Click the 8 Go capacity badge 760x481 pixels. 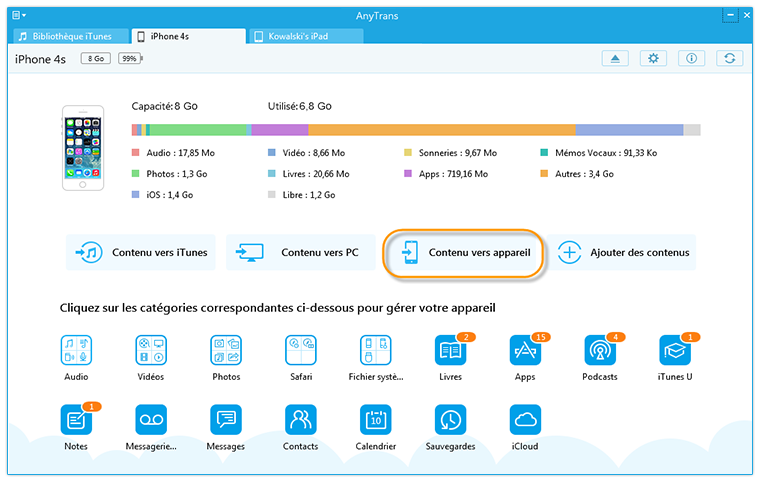(95, 59)
